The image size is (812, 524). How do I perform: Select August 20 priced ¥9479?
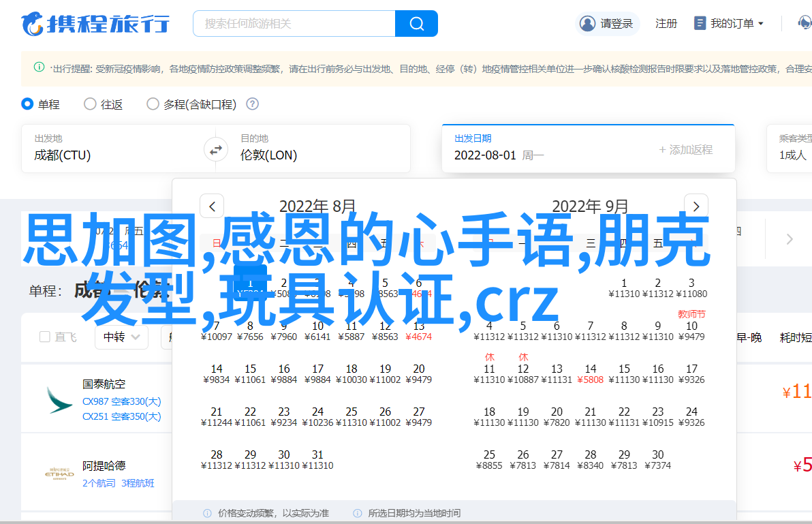click(x=418, y=374)
